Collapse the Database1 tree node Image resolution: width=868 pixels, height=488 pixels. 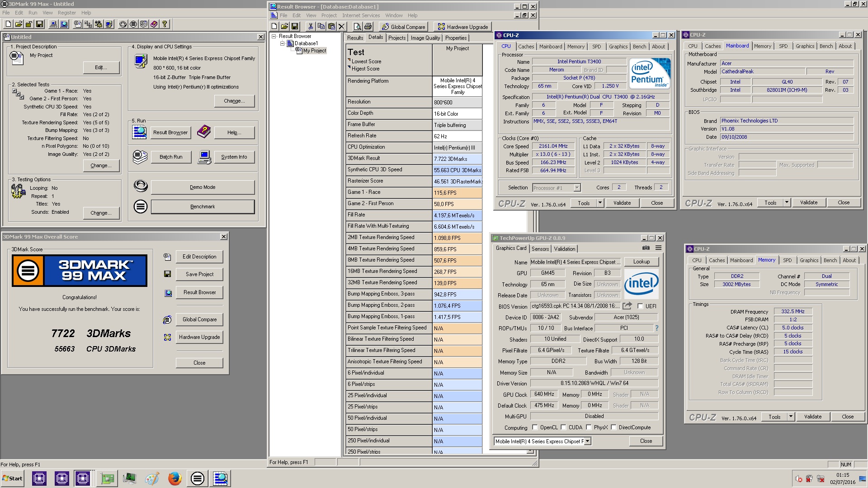pyautogui.click(x=282, y=43)
